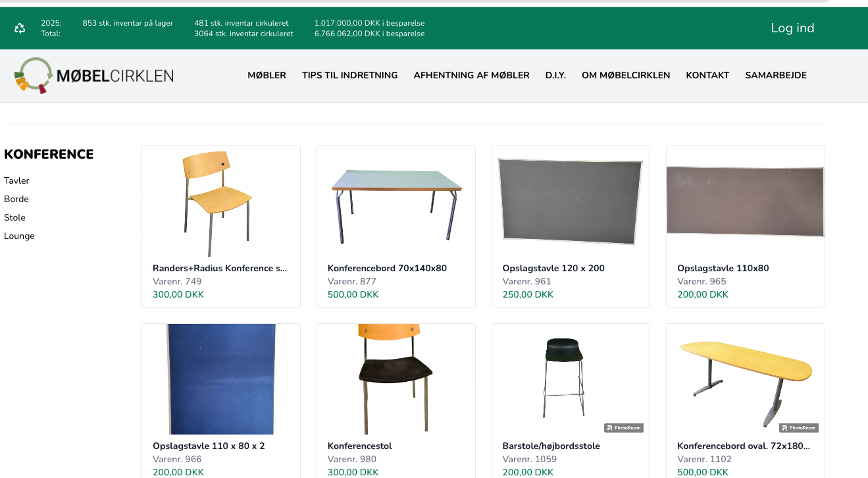This screenshot has width=868, height=478.
Task: Click PhotoRoom badge on oval Konferencebord image
Action: (x=799, y=428)
